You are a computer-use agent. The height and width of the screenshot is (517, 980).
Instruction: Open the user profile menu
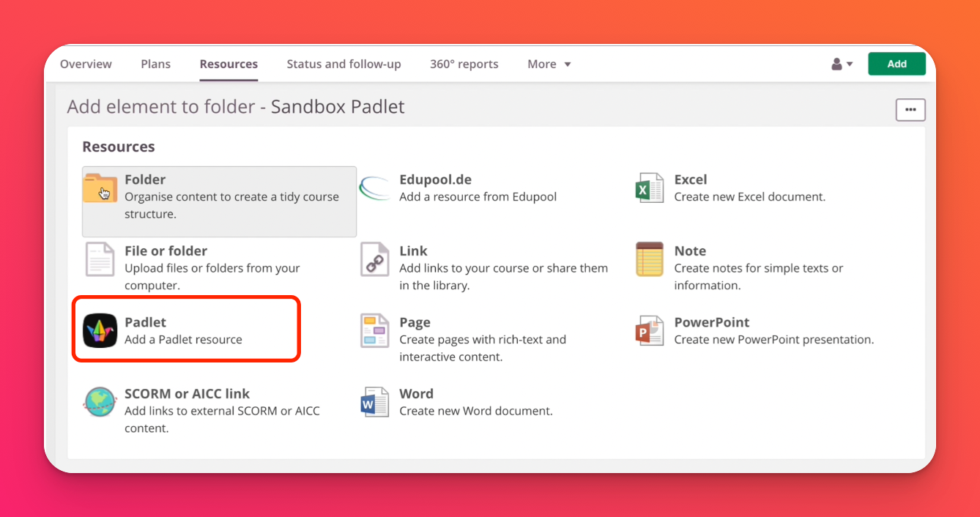842,64
